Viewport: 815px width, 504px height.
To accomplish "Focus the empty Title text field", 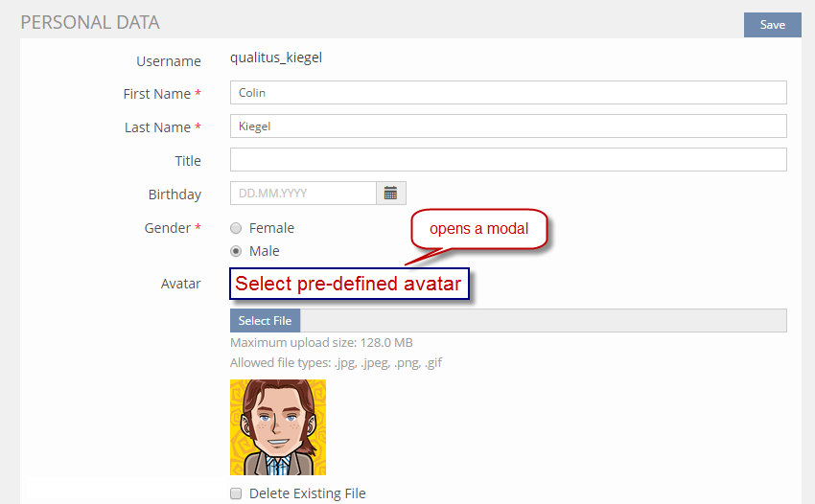I will coord(508,160).
